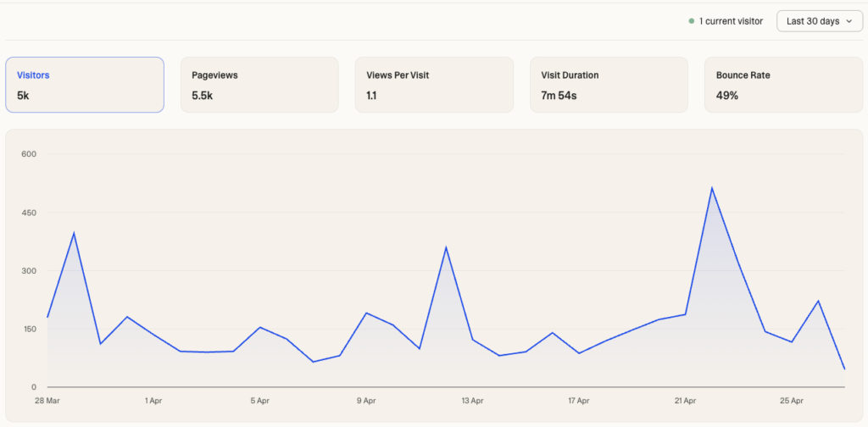868x427 pixels.
Task: Click the 1 current visitor label
Action: [731, 21]
